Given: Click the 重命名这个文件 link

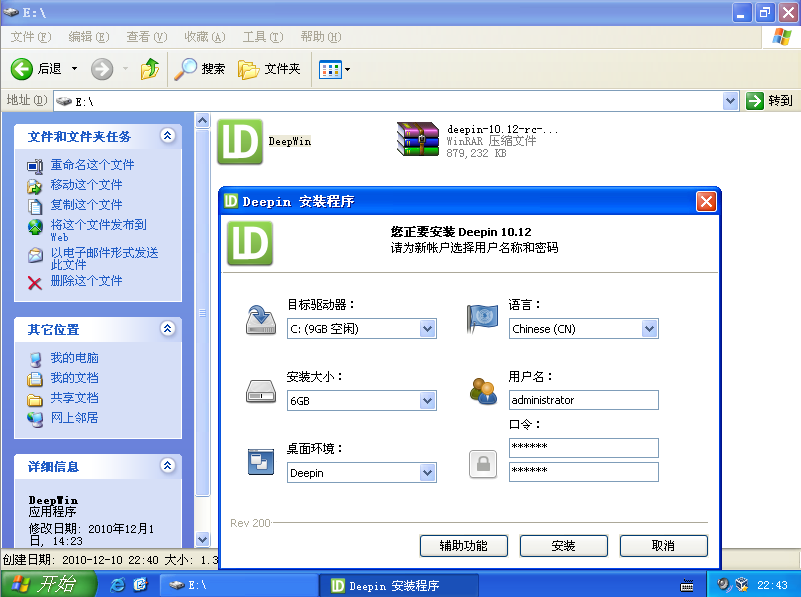Looking at the screenshot, I should [92, 165].
